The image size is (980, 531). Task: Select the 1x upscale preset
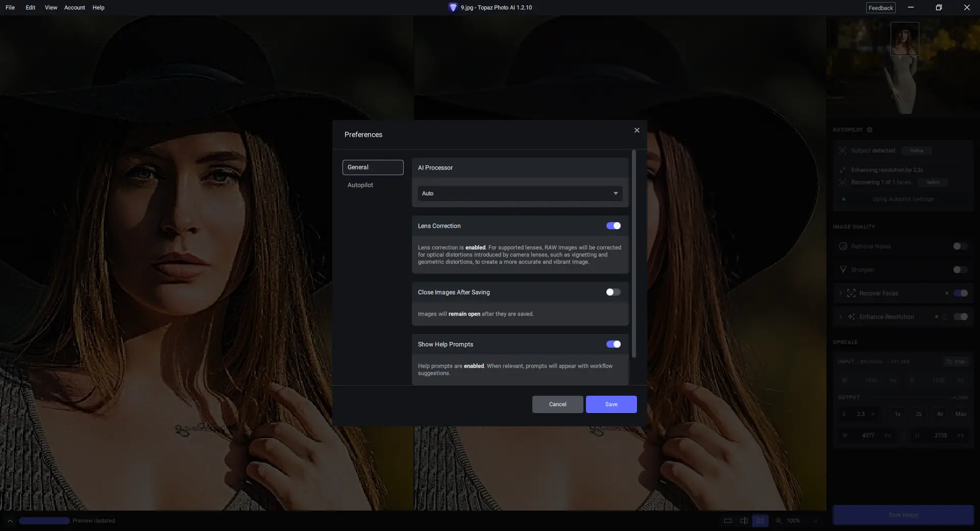[898, 414]
